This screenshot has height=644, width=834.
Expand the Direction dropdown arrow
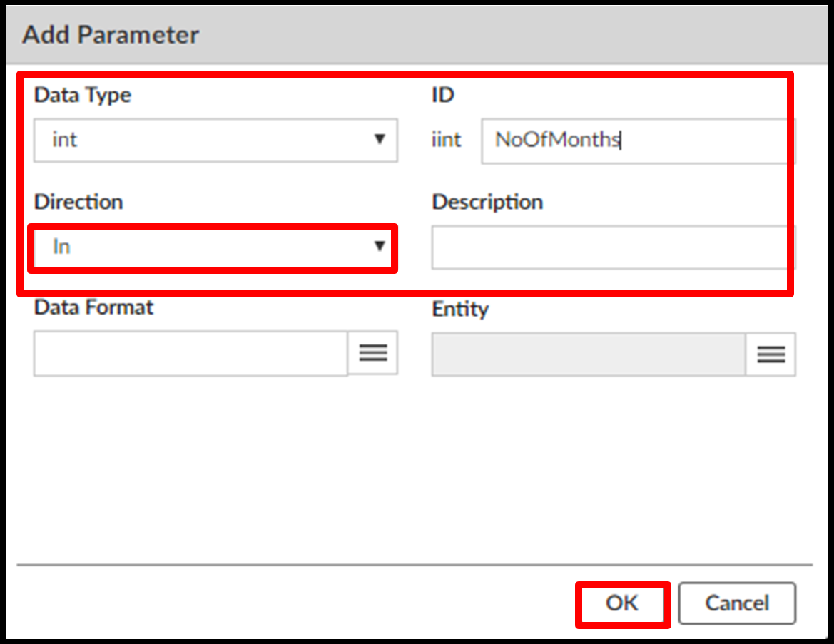point(380,247)
